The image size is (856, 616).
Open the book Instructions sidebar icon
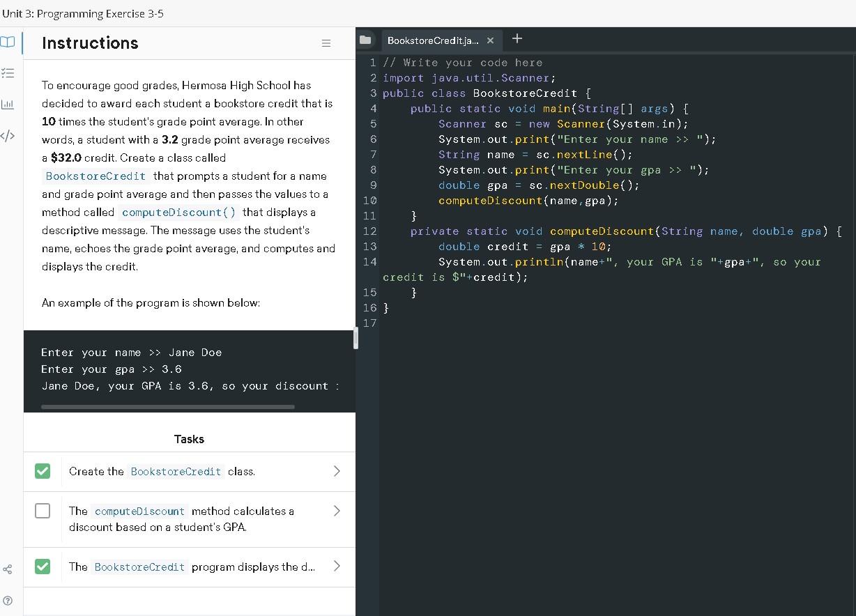click(9, 43)
